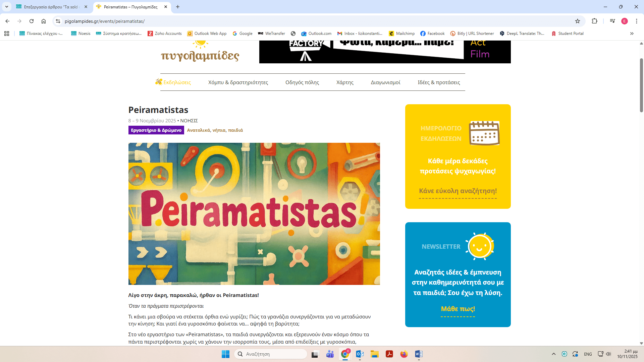Click the Μάθε πως! newsletter link
This screenshot has height=362, width=644.
pyautogui.click(x=458, y=309)
